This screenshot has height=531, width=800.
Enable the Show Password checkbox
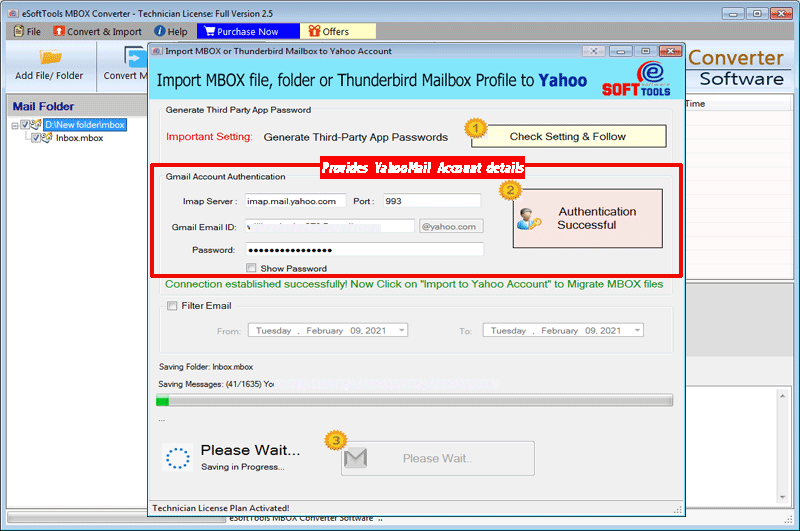coord(251,268)
